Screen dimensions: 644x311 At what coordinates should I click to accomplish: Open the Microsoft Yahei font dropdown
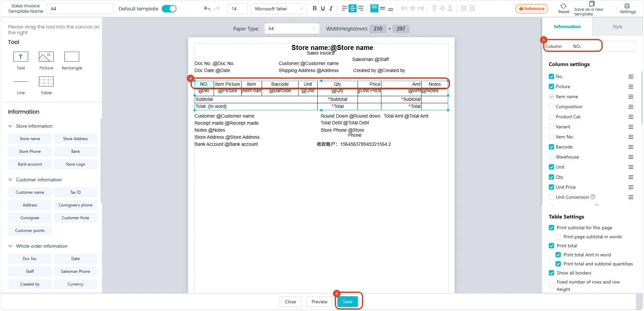279,9
